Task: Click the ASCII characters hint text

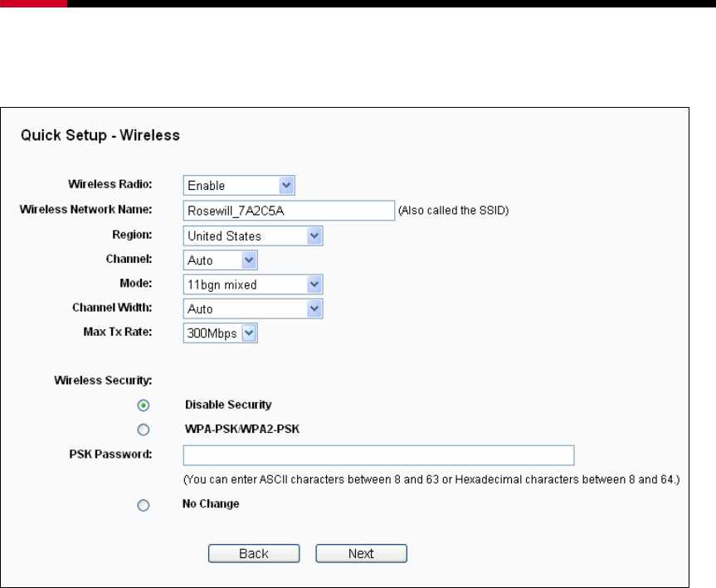Action: point(431,479)
